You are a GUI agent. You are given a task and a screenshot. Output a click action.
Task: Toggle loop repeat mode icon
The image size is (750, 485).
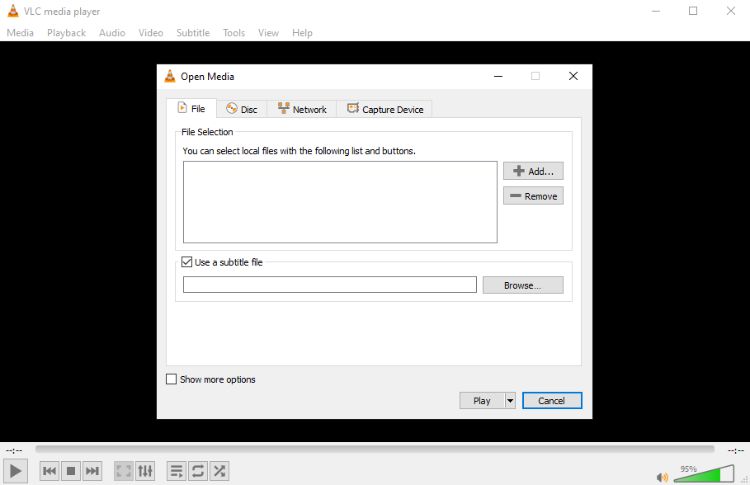(198, 471)
